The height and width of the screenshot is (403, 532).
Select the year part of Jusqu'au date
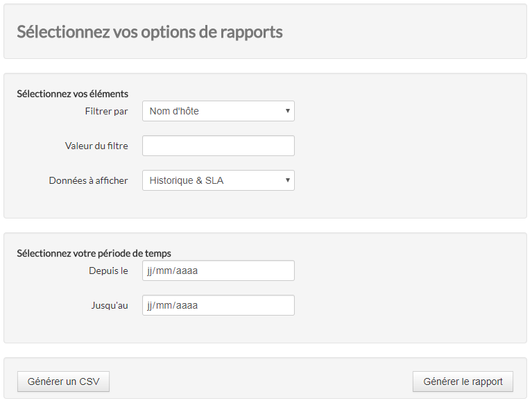coord(187,305)
